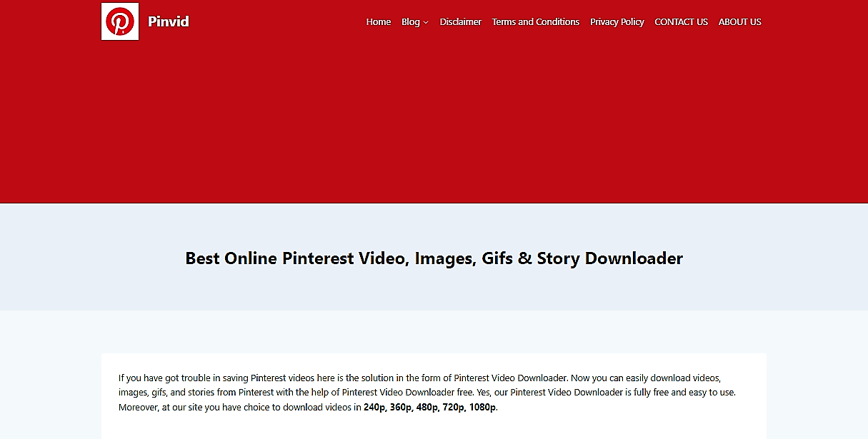Click the bold 240p text
Image resolution: width=868 pixels, height=439 pixels.
point(374,408)
